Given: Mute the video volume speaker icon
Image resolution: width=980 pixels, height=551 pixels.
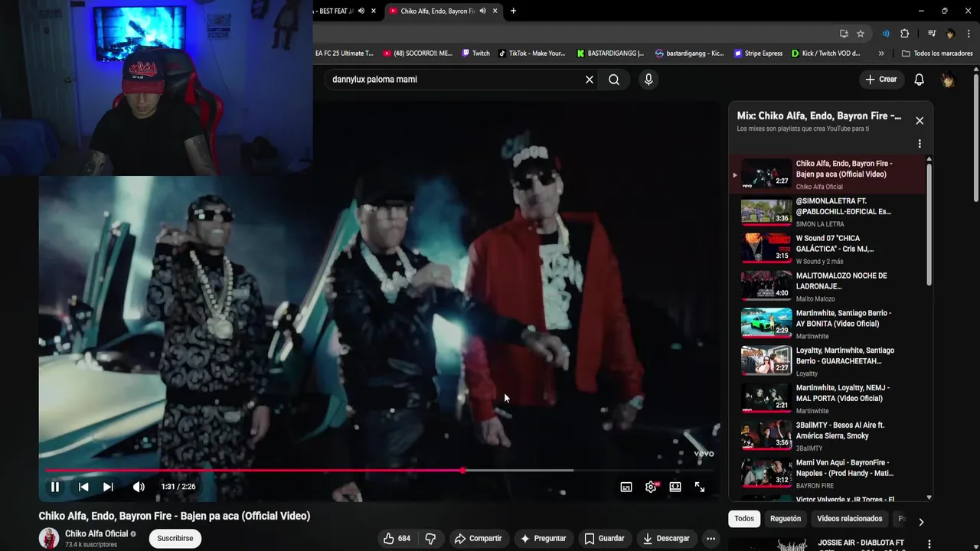Looking at the screenshot, I should pyautogui.click(x=139, y=487).
